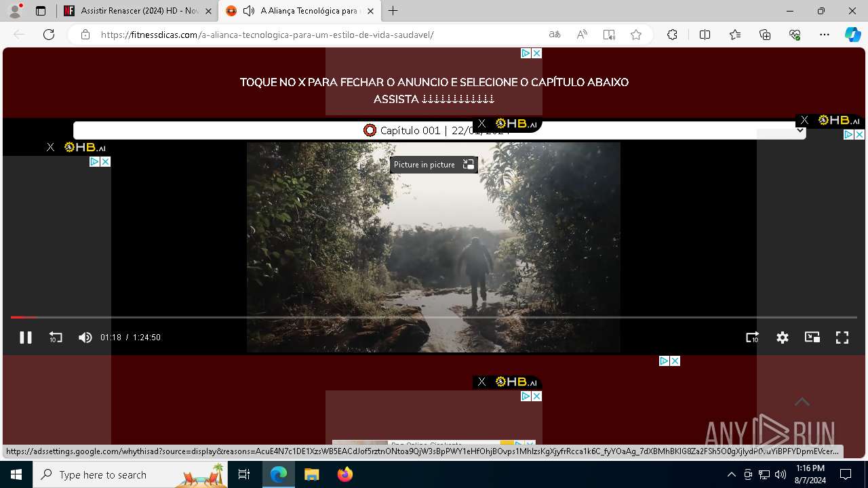Close ad just under video controls
Viewport: 868px width, 488px height.
pyautogui.click(x=675, y=361)
